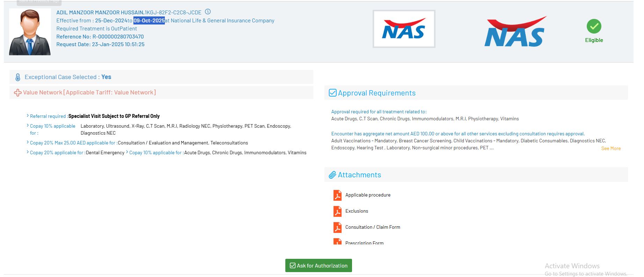
Task: Open the Applicable procedure attachment link
Action: click(368, 195)
